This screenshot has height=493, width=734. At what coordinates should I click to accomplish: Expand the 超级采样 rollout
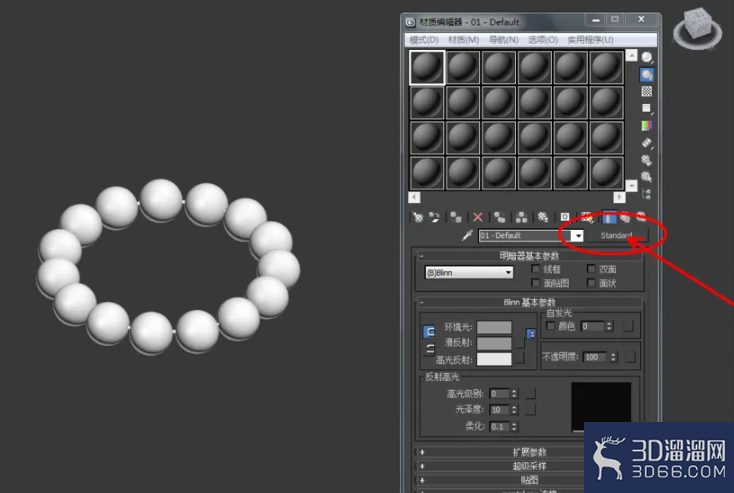pos(529,466)
